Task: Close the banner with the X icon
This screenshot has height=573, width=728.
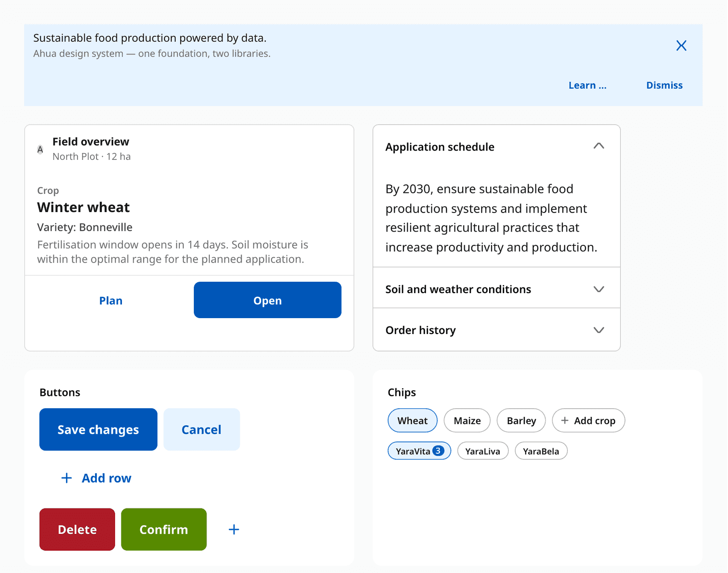Action: 681,46
